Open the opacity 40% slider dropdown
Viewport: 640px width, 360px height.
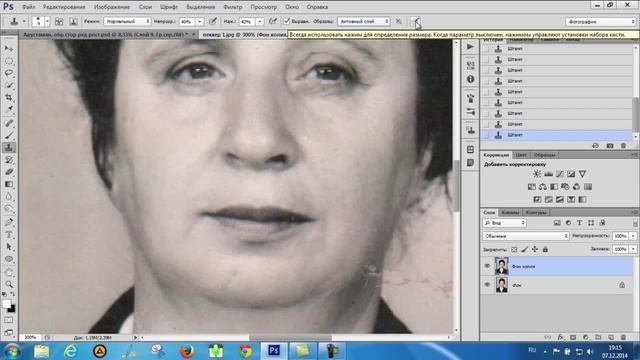pyautogui.click(x=200, y=21)
